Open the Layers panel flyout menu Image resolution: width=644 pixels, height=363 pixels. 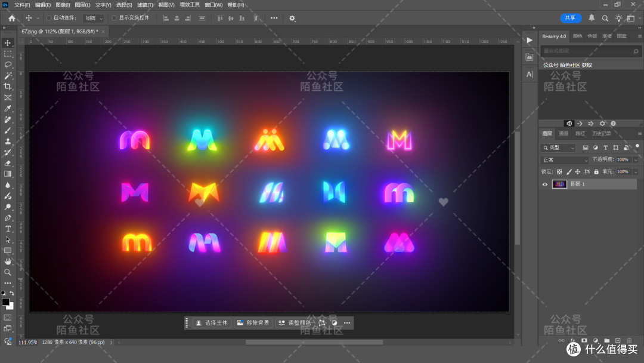pos(639,134)
